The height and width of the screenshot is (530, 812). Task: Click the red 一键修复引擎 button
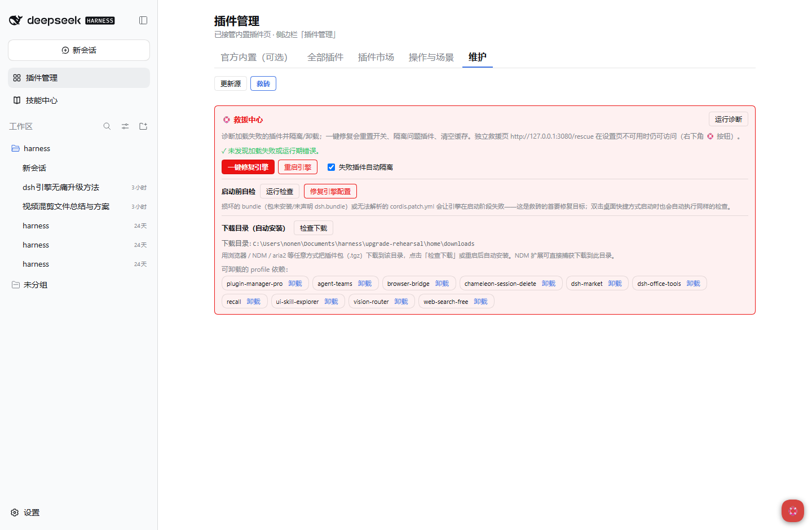pos(248,167)
